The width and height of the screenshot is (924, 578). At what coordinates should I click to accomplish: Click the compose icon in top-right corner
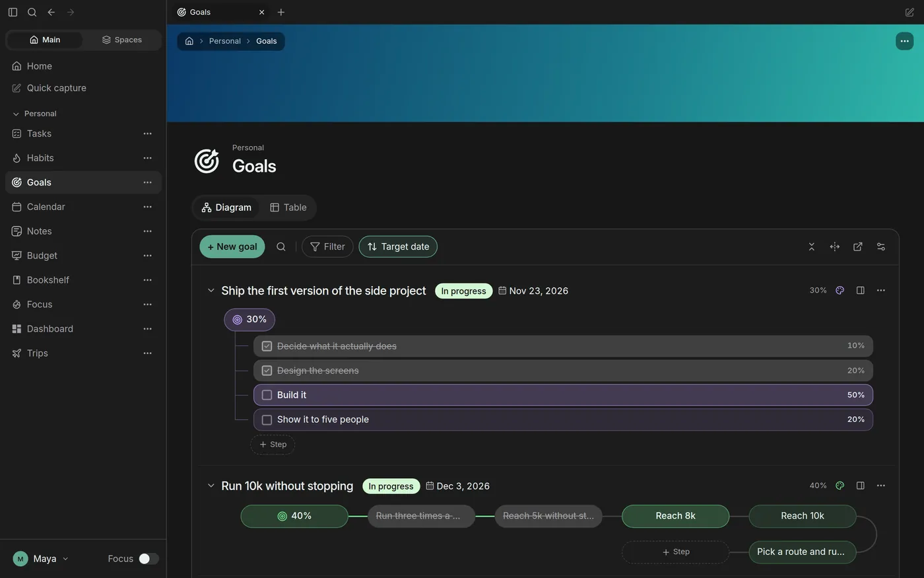pyautogui.click(x=909, y=12)
